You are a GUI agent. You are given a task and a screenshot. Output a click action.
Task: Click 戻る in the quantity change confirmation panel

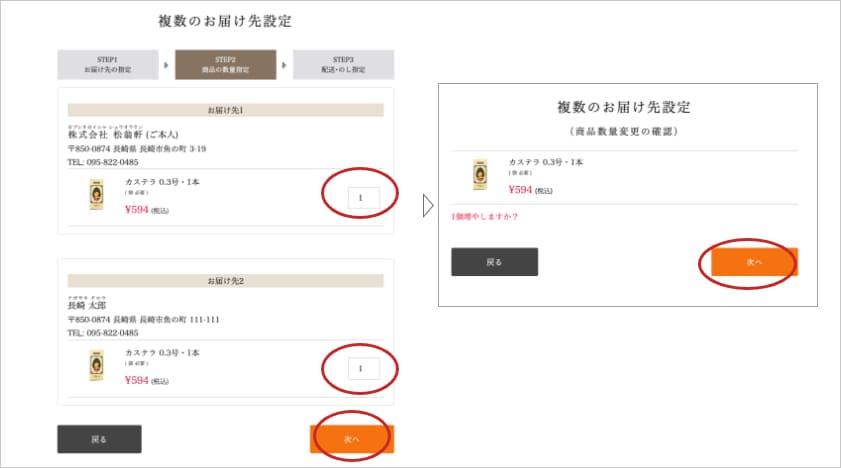point(495,262)
